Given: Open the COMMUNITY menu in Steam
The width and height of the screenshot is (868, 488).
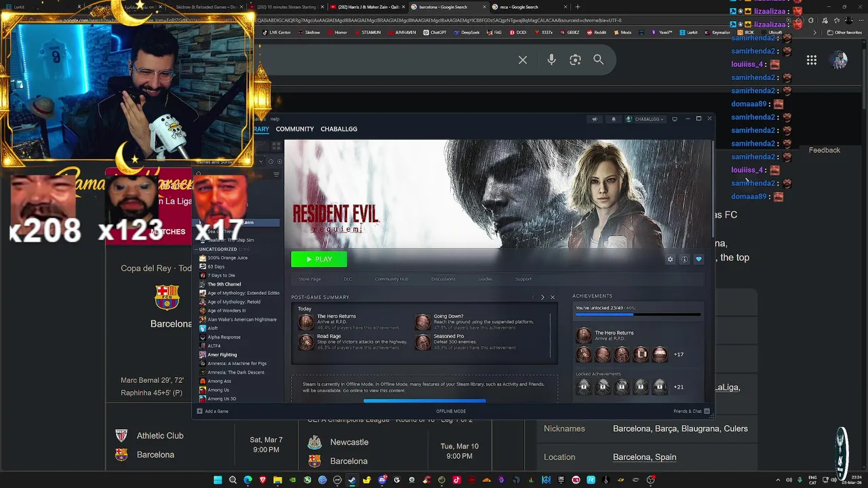Looking at the screenshot, I should pos(294,129).
